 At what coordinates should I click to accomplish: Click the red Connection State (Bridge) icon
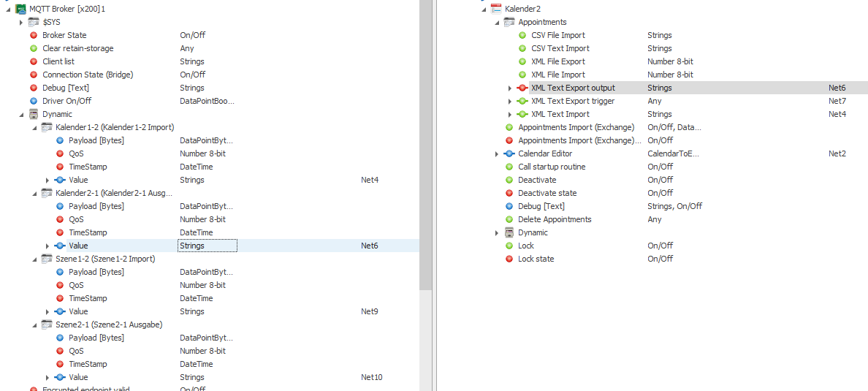[34, 75]
